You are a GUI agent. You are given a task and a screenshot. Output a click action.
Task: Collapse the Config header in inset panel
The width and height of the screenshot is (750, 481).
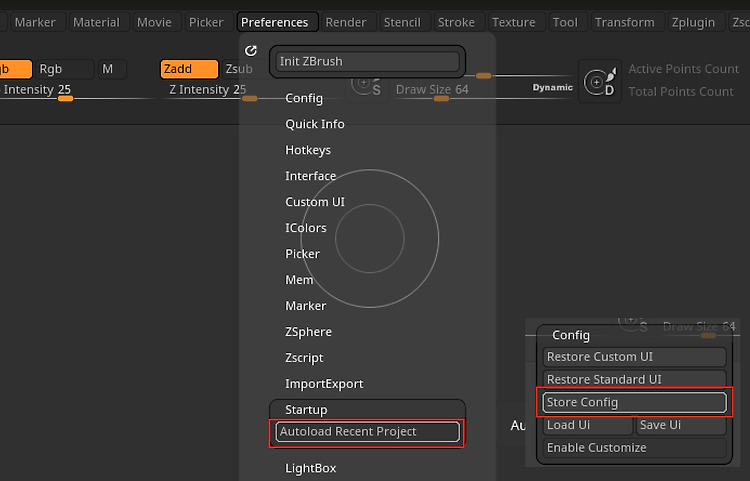[x=571, y=335]
